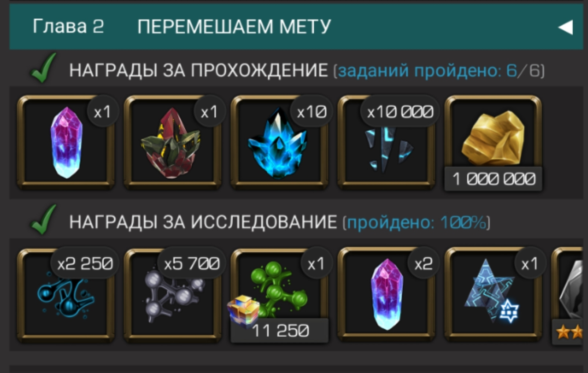Tap the partially visible starred reward item
The width and height of the screenshot is (588, 373).
(x=567, y=295)
